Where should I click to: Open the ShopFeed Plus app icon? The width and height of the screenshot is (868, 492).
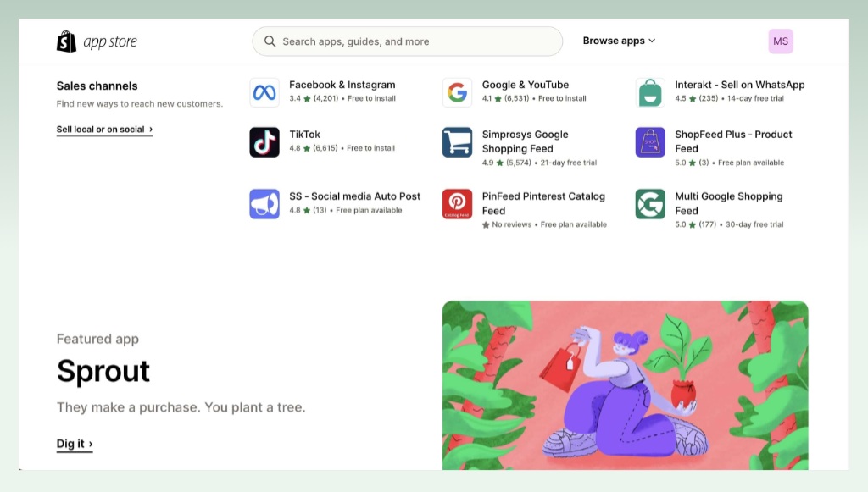click(650, 142)
